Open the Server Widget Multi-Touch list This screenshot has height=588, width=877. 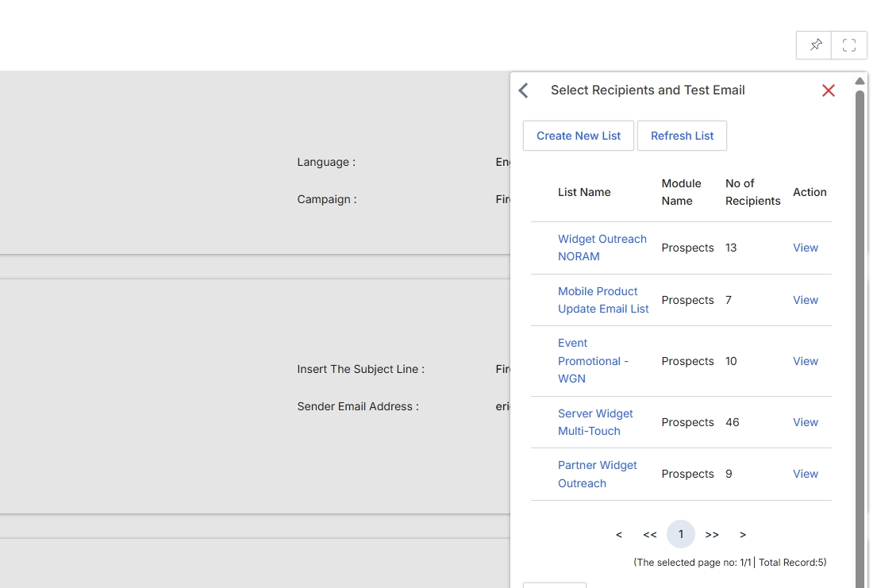point(595,422)
